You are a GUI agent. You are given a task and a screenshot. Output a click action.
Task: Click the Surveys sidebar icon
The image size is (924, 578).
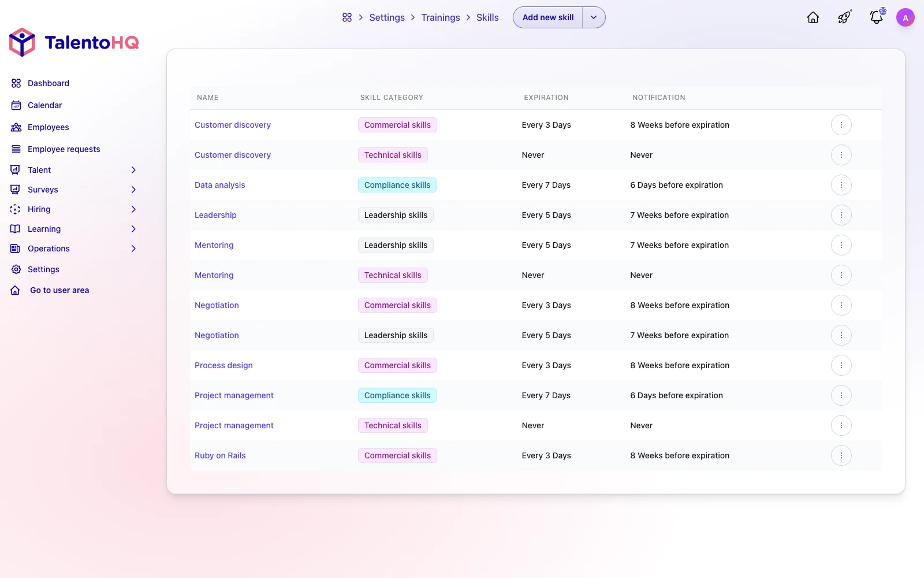[x=16, y=190]
